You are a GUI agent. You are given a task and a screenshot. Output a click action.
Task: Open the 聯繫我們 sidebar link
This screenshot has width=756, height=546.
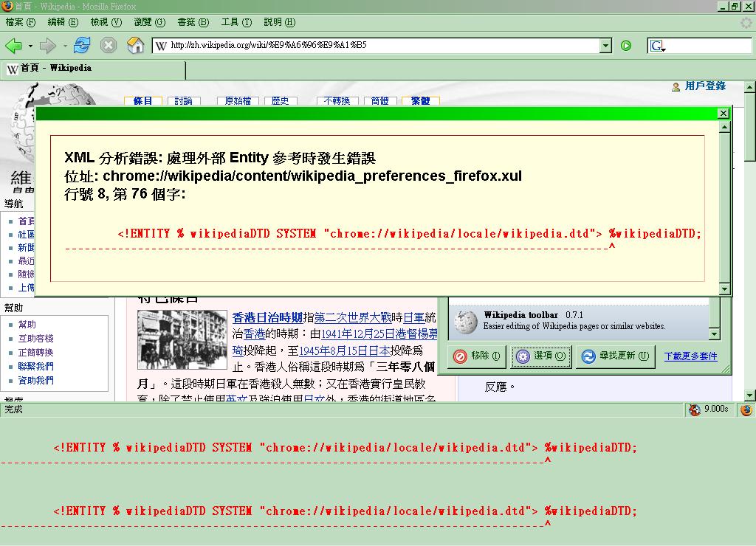35,366
